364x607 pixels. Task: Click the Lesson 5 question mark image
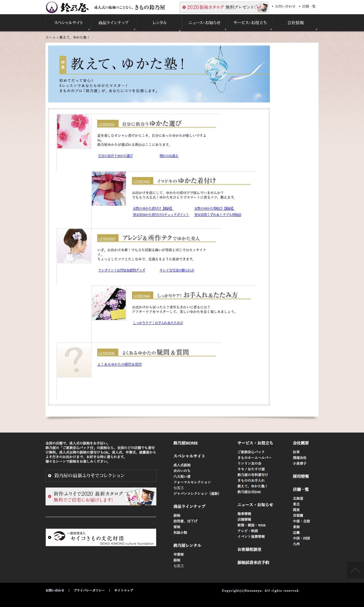tap(74, 360)
